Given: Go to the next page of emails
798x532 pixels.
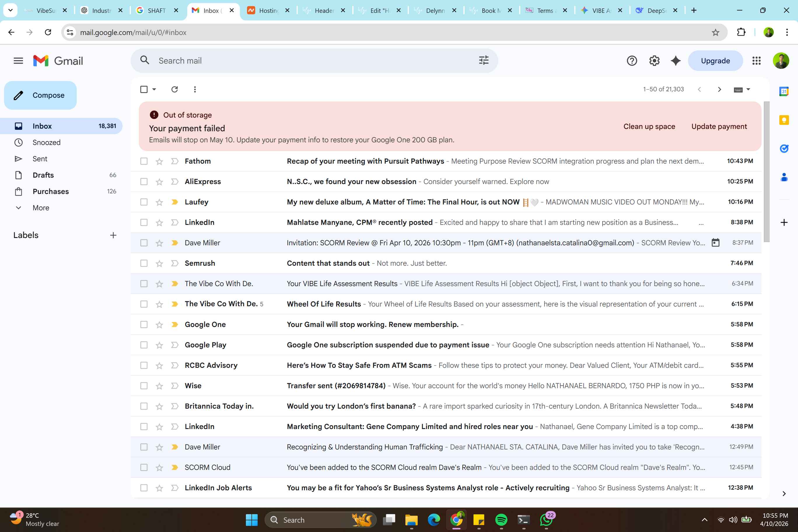Looking at the screenshot, I should [719, 89].
